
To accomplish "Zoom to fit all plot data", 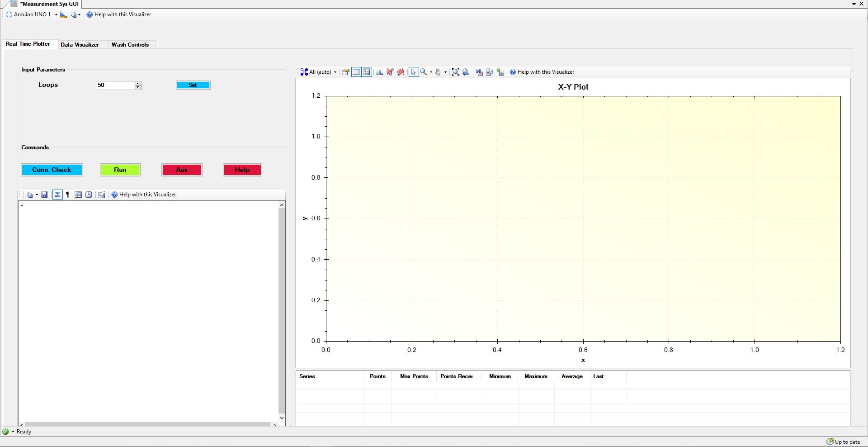I will click(456, 72).
